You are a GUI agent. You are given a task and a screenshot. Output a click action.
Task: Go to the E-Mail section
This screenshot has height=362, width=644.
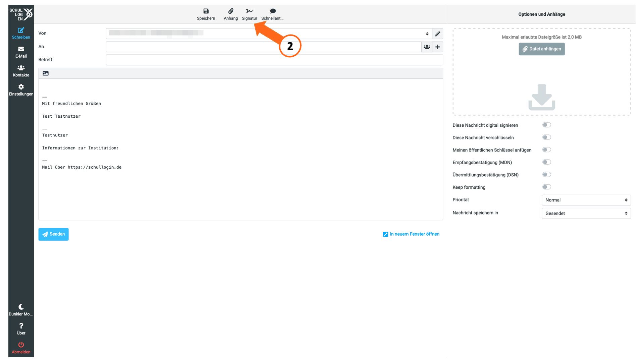click(21, 52)
